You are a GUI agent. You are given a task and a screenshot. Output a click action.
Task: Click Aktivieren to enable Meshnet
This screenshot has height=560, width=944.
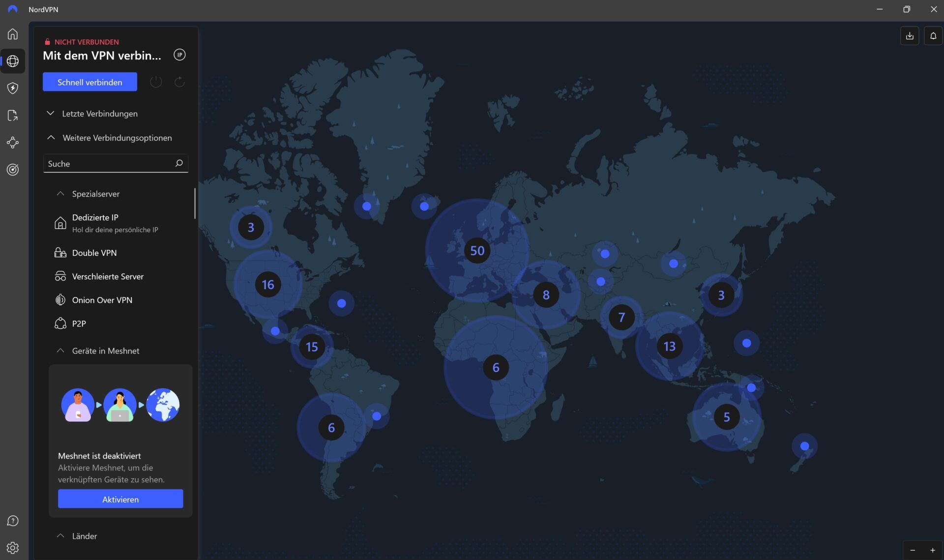pos(120,499)
